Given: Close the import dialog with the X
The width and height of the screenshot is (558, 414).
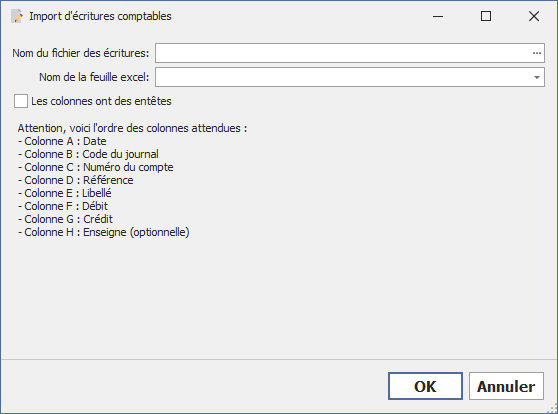Looking at the screenshot, I should [x=534, y=16].
